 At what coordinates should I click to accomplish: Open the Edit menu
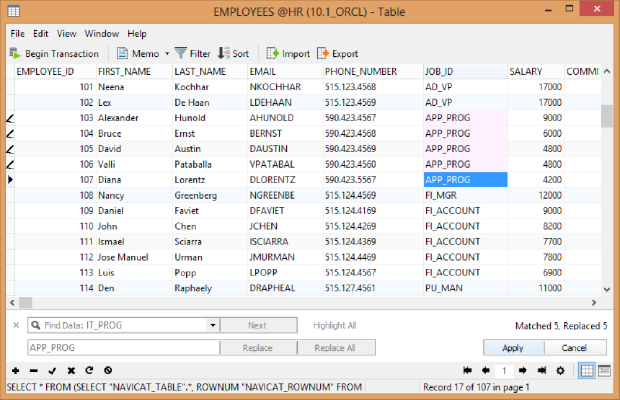click(40, 34)
